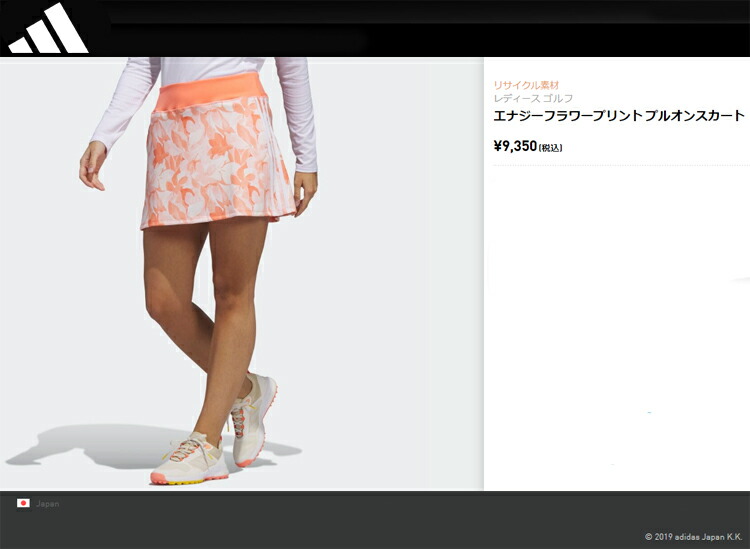Click the adidas three-stripes logo
The image size is (750, 549).
point(48,28)
